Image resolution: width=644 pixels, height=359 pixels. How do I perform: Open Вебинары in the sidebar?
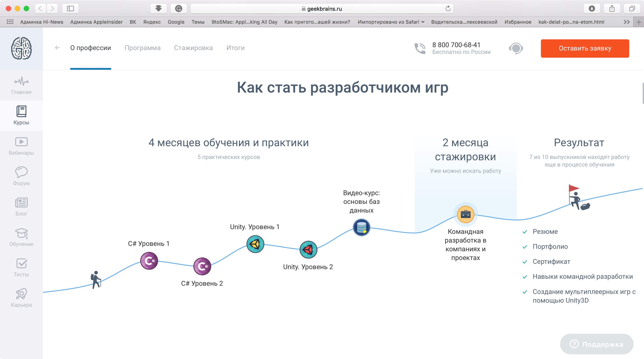coord(21,146)
